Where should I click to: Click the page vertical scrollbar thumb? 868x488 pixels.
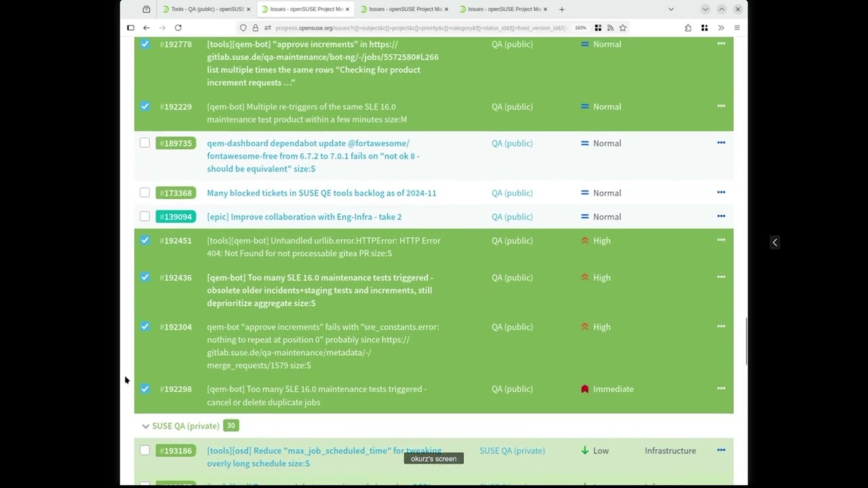coord(746,342)
